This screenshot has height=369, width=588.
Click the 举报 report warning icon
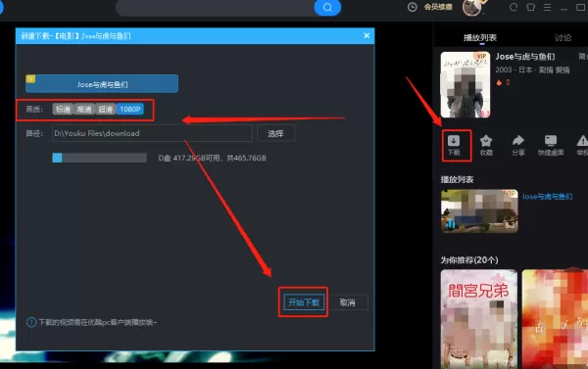(582, 146)
